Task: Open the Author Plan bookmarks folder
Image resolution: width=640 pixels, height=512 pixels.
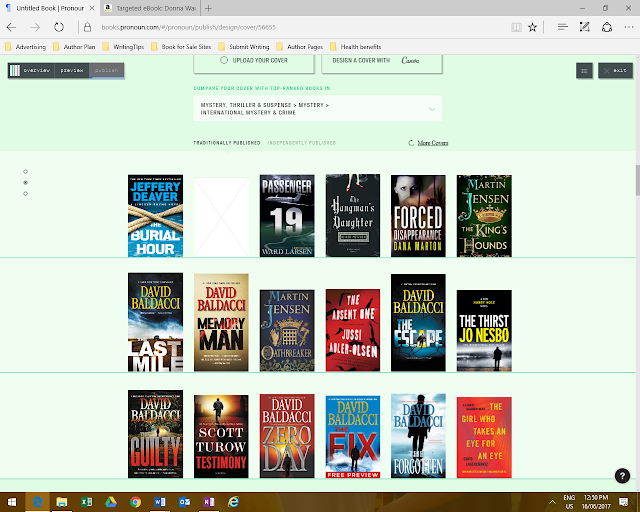Action: [74, 47]
